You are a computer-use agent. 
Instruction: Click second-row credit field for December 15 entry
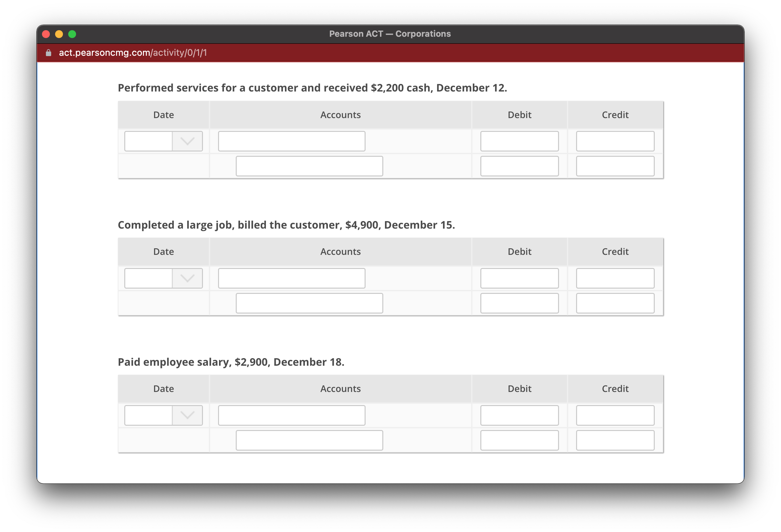pyautogui.click(x=615, y=303)
